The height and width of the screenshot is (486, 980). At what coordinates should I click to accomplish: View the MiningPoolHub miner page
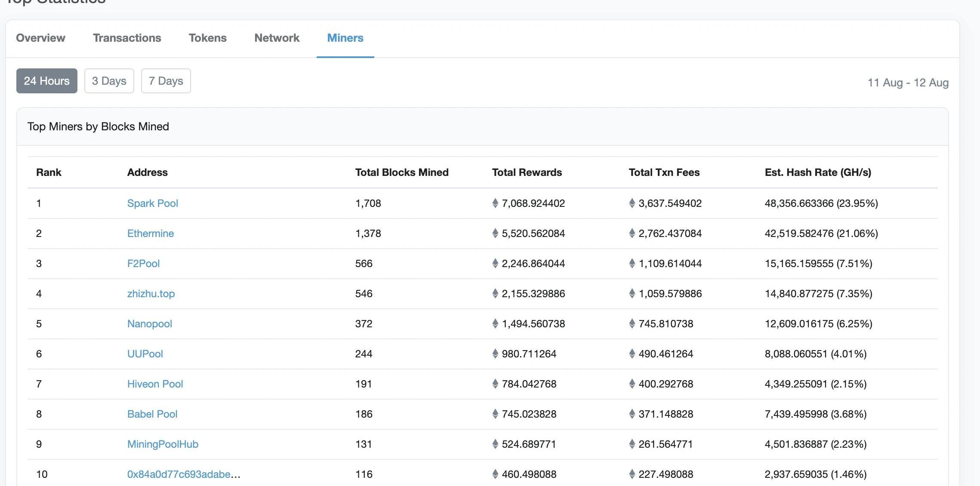[163, 444]
